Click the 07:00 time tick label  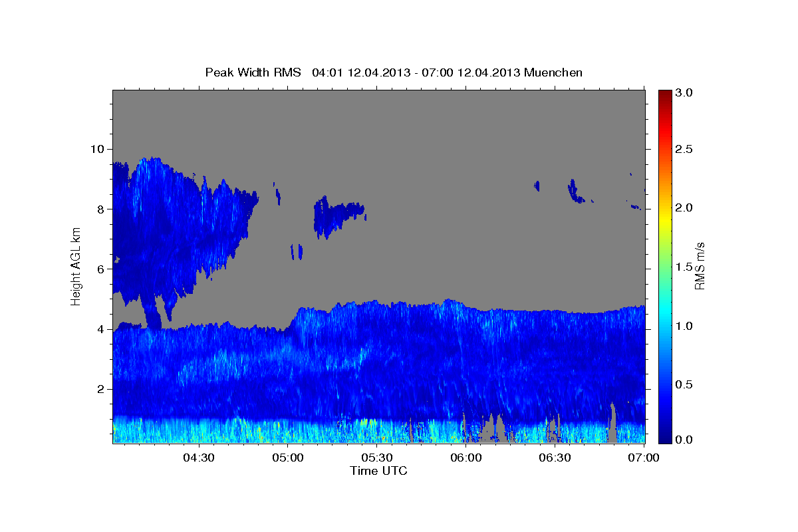pyautogui.click(x=644, y=458)
